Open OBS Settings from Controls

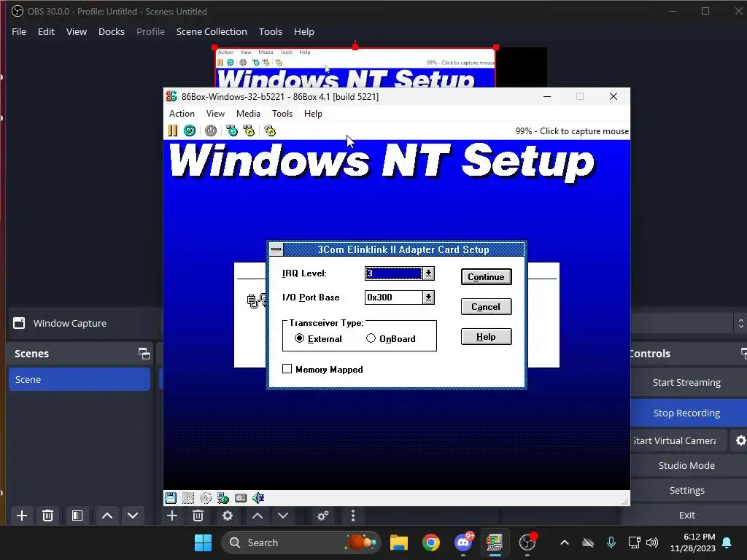686,490
